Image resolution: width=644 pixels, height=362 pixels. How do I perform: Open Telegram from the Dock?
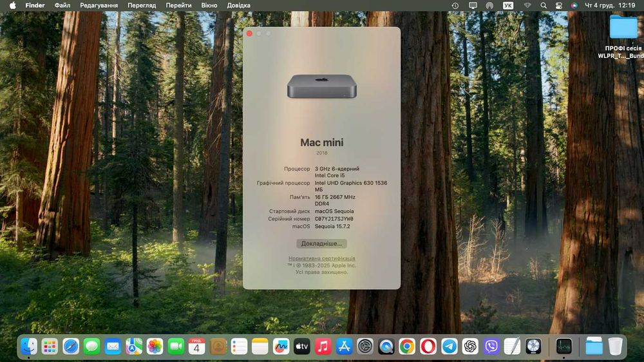[450, 347]
